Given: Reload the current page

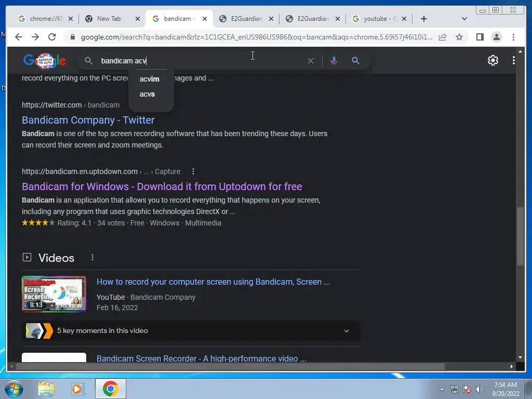Looking at the screenshot, I should 52,37.
